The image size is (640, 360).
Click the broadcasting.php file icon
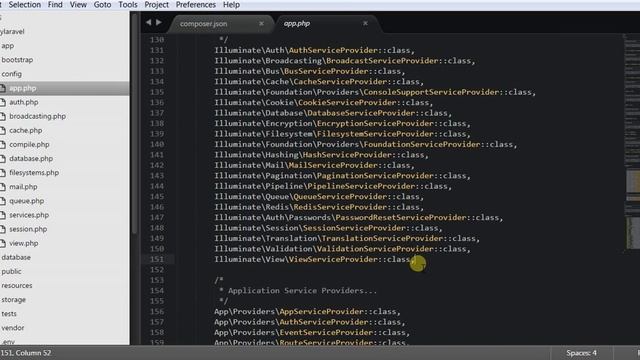2,116
